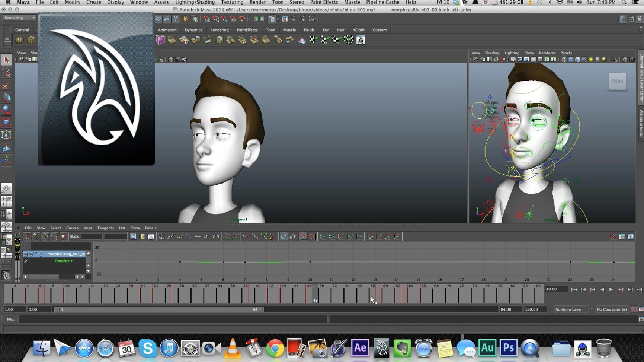Click the polygon cube shelf icon

point(31,40)
